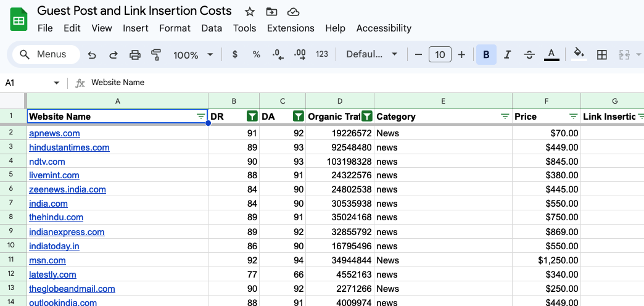Image resolution: width=644 pixels, height=306 pixels.
Task: Open the Default font dropdown
Action: click(x=372, y=54)
